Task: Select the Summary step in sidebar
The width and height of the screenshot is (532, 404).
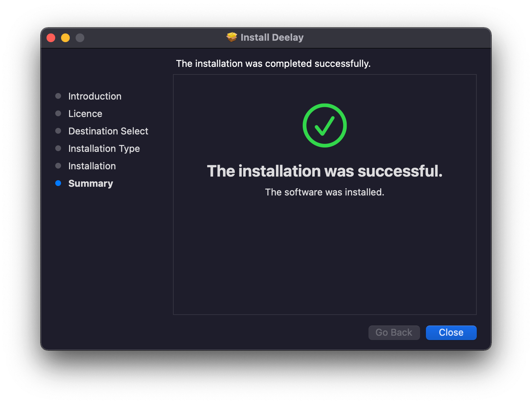Action: (x=90, y=183)
